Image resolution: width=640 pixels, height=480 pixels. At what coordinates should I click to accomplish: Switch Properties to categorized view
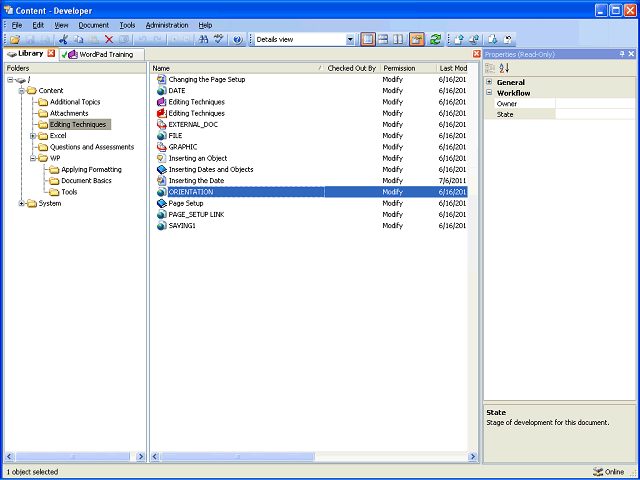(490, 68)
